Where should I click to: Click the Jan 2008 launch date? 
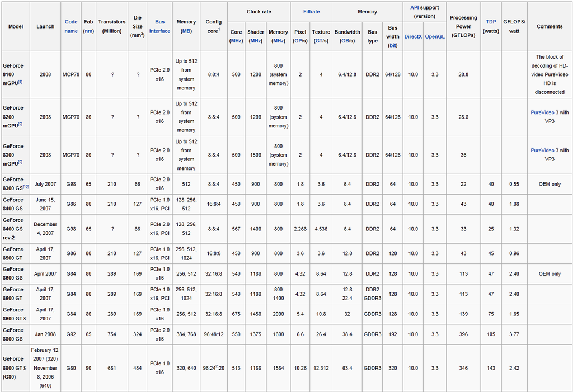(x=45, y=334)
